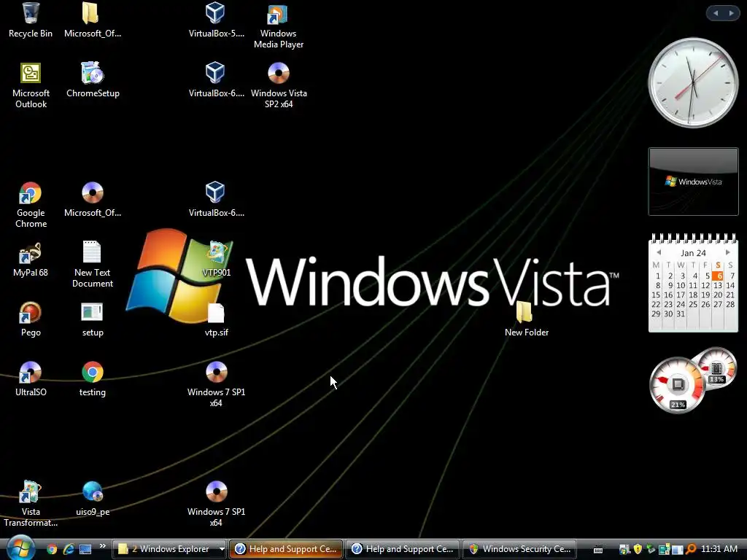Show previous sidebar gadgets page arrow
The height and width of the screenshot is (560, 747).
tap(716, 13)
